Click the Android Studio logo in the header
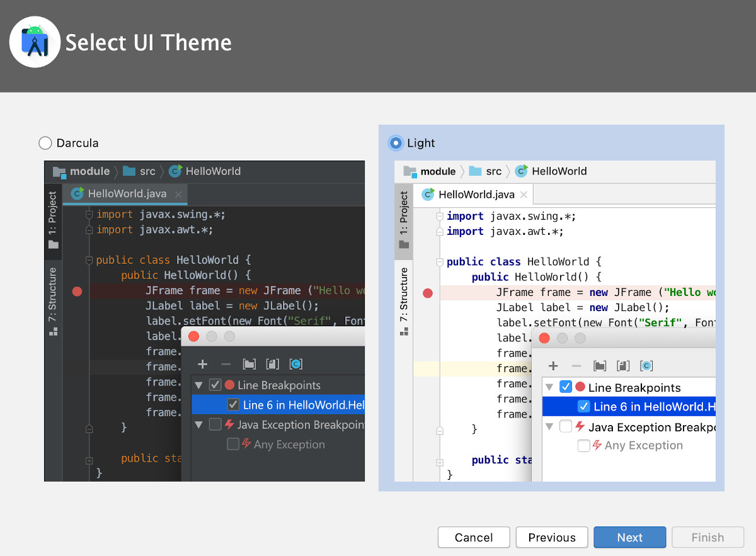 pyautogui.click(x=35, y=42)
